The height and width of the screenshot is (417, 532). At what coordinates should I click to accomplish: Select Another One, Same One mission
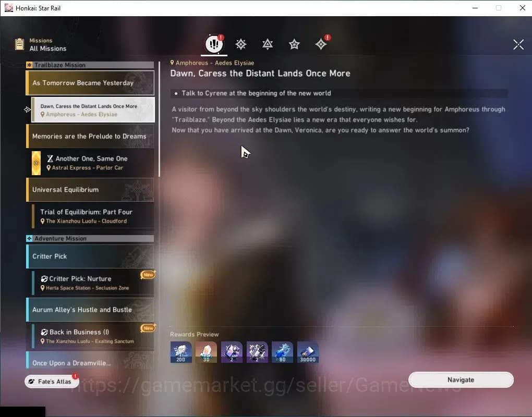(x=93, y=163)
